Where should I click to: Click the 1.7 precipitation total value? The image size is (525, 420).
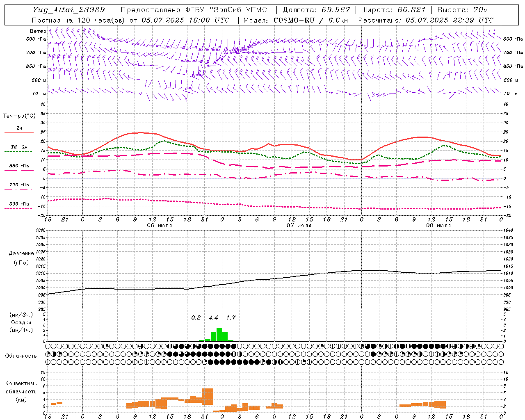[231, 317]
